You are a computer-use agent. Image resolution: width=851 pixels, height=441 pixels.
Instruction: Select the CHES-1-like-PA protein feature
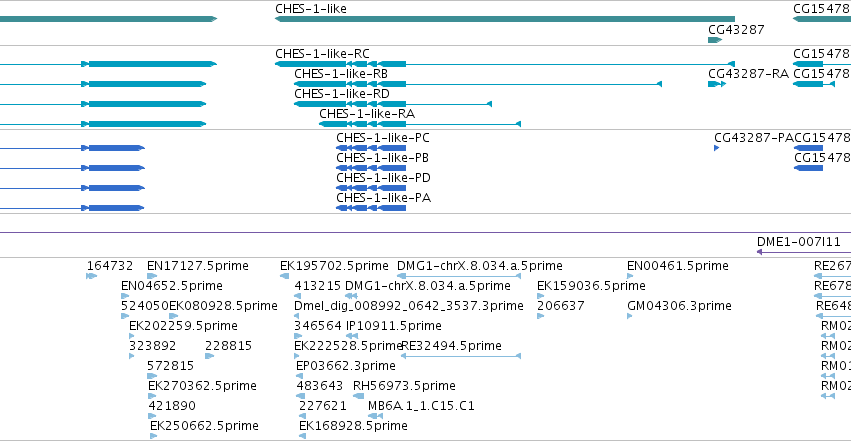tap(371, 208)
